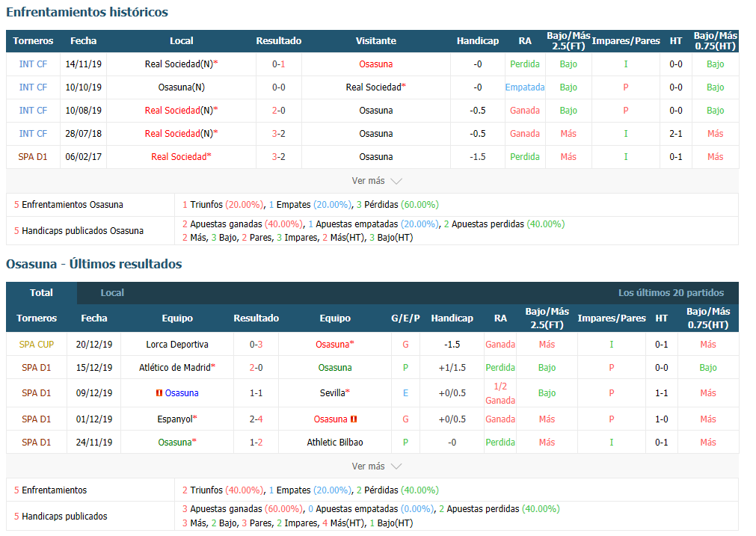Click result 2-0 for Atlético de Madrid match
Image resolution: width=756 pixels, height=536 pixels.
tap(256, 367)
